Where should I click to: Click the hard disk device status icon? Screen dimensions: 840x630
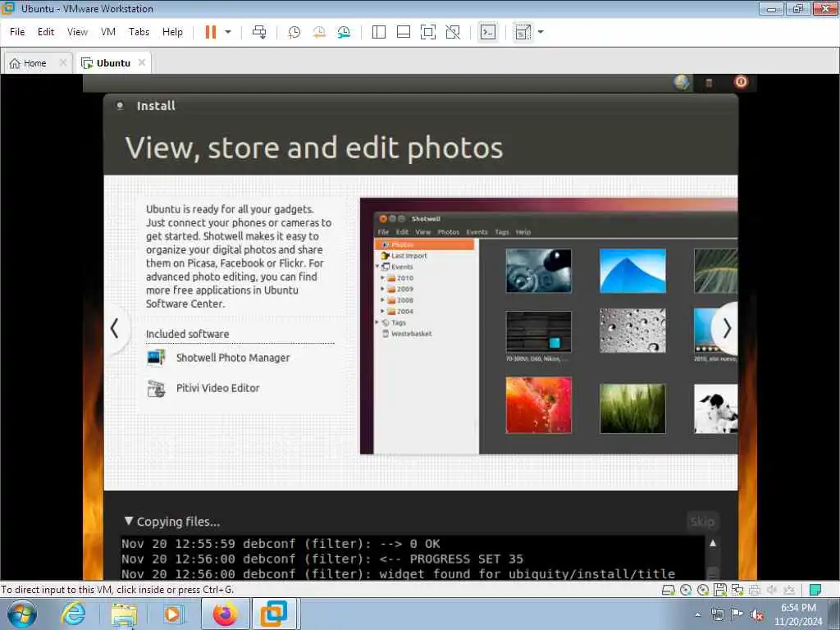[x=668, y=591]
